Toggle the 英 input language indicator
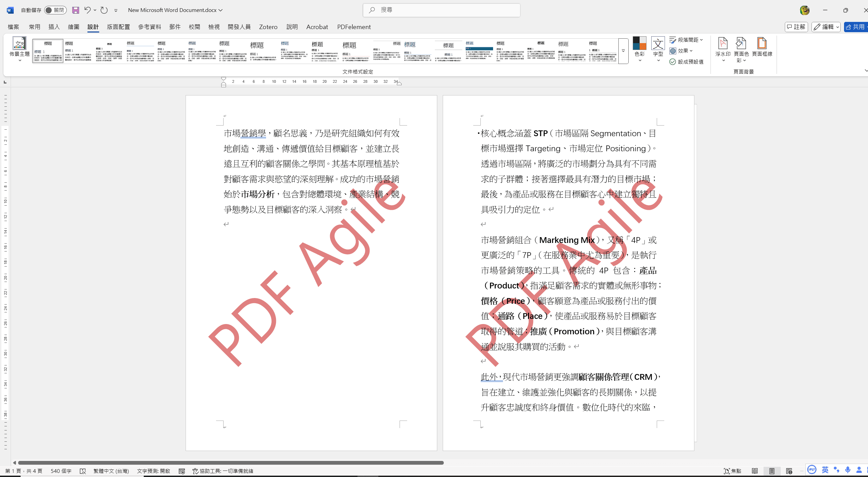This screenshot has width=868, height=477. coord(825,470)
